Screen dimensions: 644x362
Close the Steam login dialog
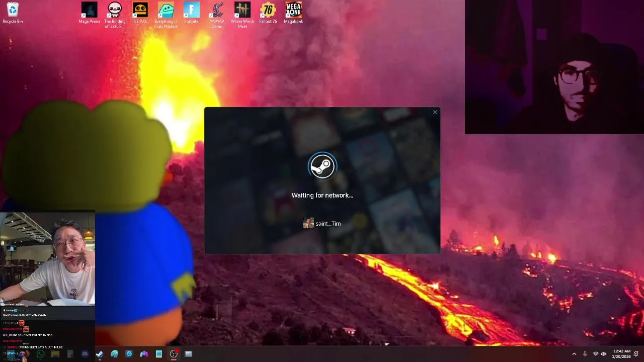point(435,112)
